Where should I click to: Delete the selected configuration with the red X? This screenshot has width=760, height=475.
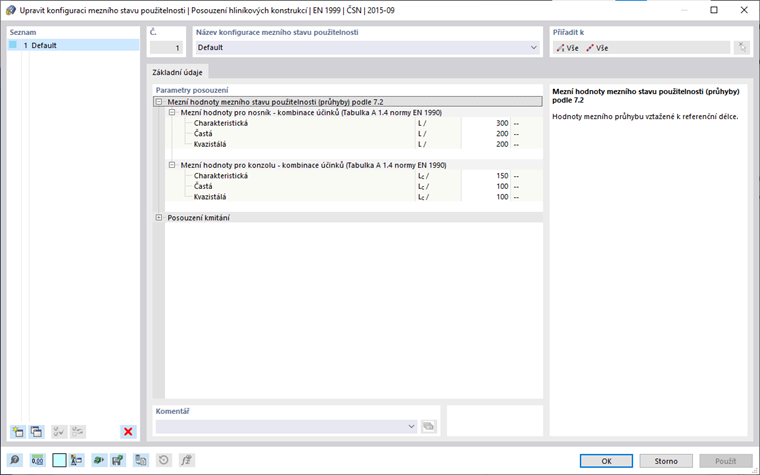point(128,431)
